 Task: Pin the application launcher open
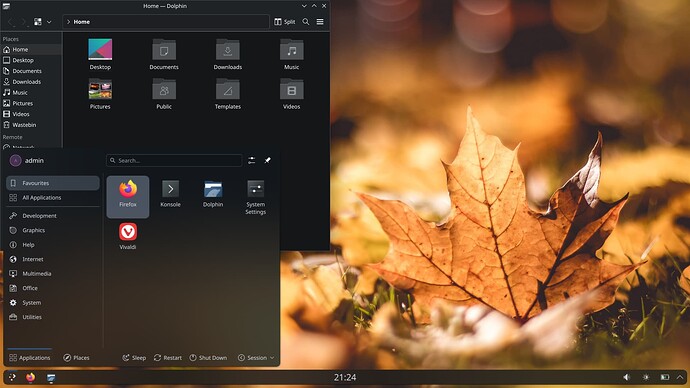pyautogui.click(x=268, y=161)
